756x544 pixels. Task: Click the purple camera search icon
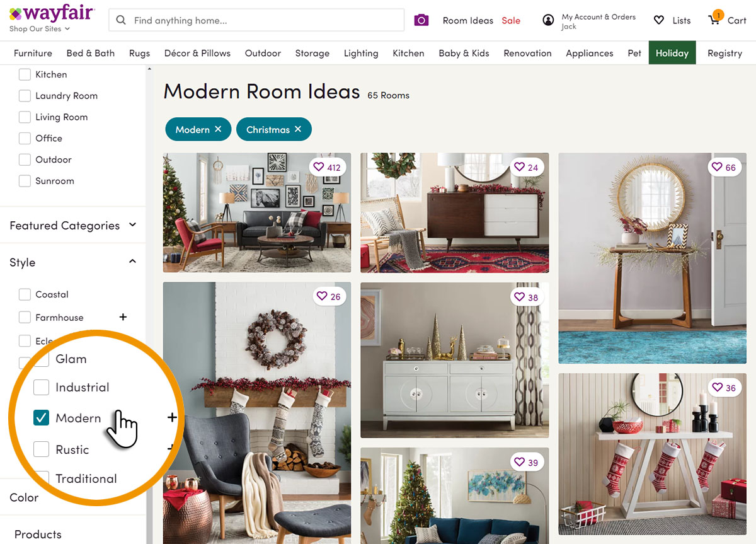[421, 20]
